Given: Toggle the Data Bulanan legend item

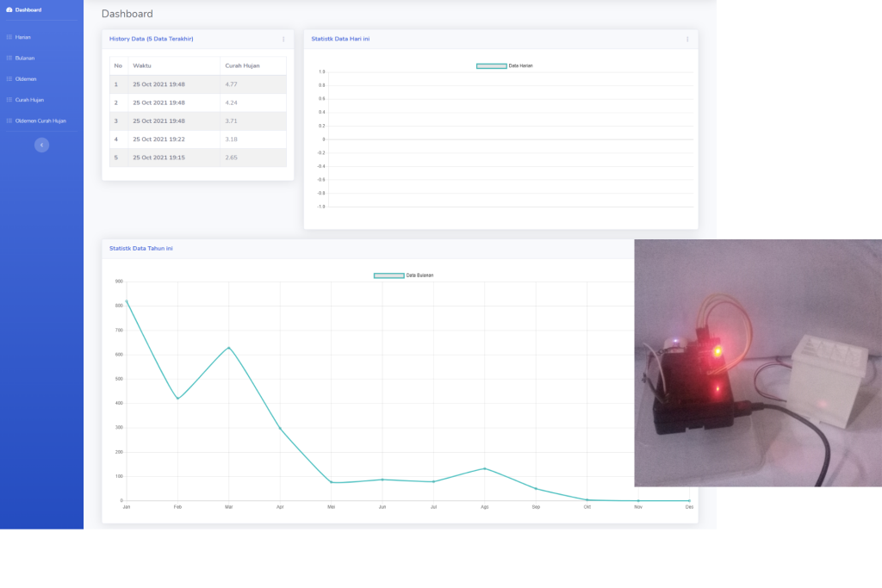Looking at the screenshot, I should tap(405, 275).
